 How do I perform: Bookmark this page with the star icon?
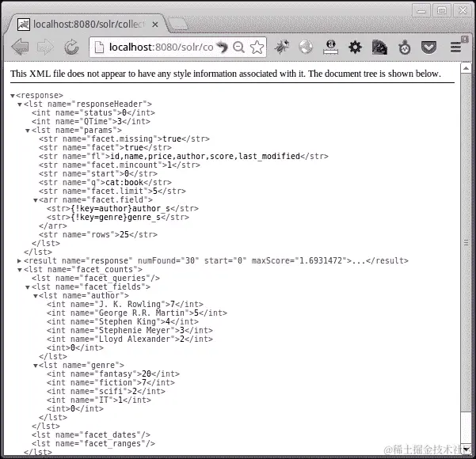pyautogui.click(x=257, y=47)
